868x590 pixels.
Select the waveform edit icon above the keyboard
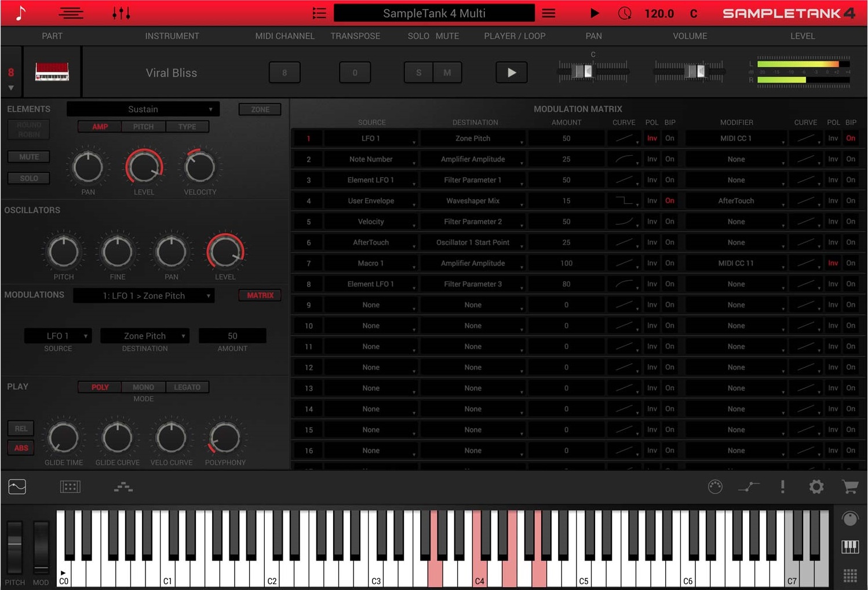coord(17,487)
